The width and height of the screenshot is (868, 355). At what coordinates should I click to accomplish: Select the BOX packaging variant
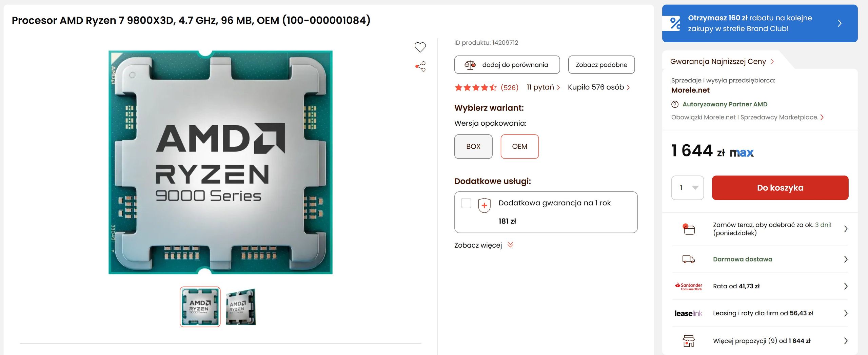(473, 146)
